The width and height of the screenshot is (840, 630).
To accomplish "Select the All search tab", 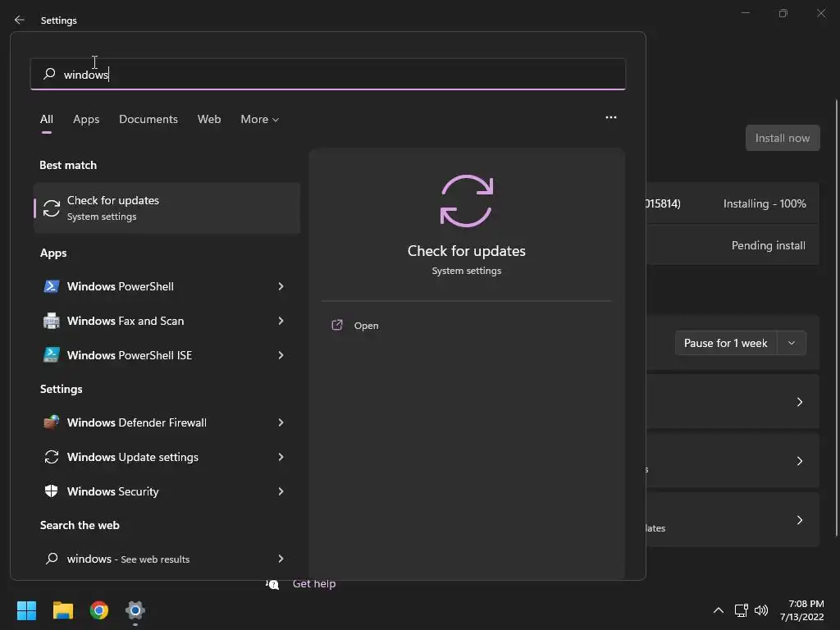I will point(47,120).
